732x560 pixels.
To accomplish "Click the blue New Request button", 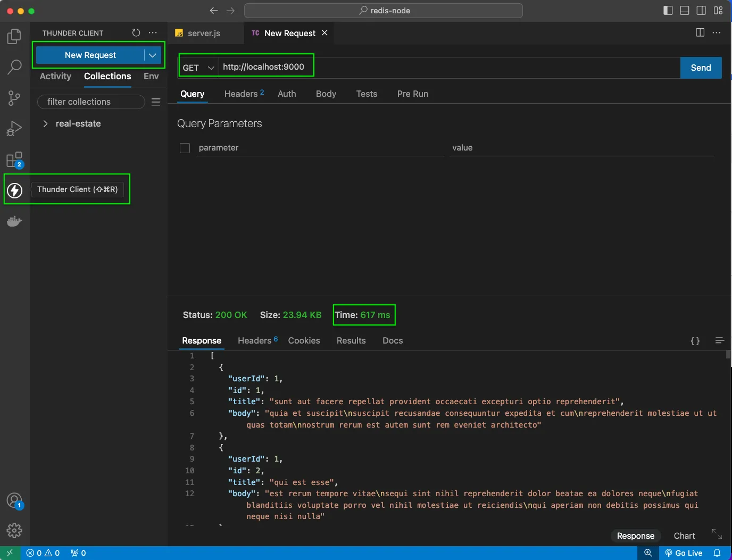I will (x=90, y=55).
